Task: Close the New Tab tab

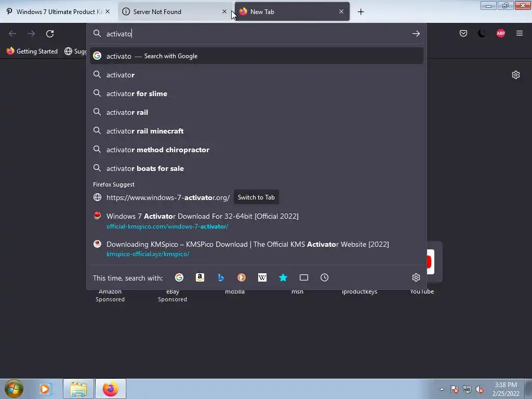Action: (341, 11)
